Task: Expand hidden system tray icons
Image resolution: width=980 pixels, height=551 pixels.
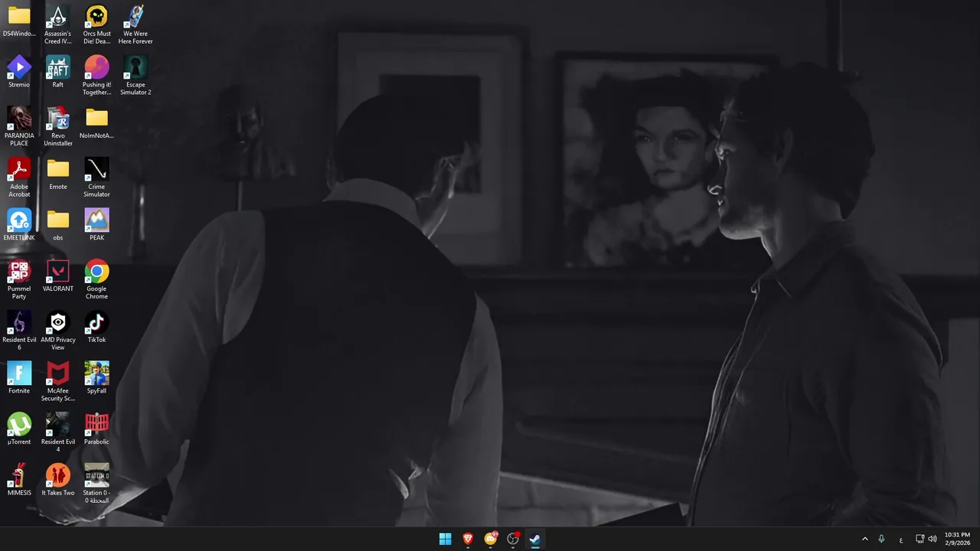Action: 865,539
